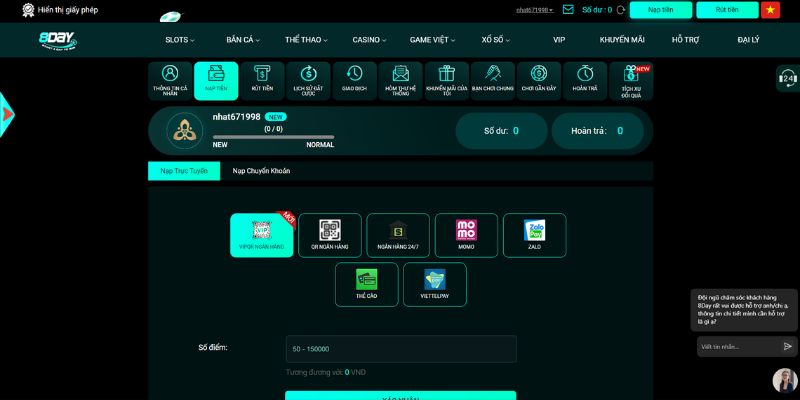Expand the GAME VIỆT menu
The image size is (800, 400).
[x=432, y=40]
